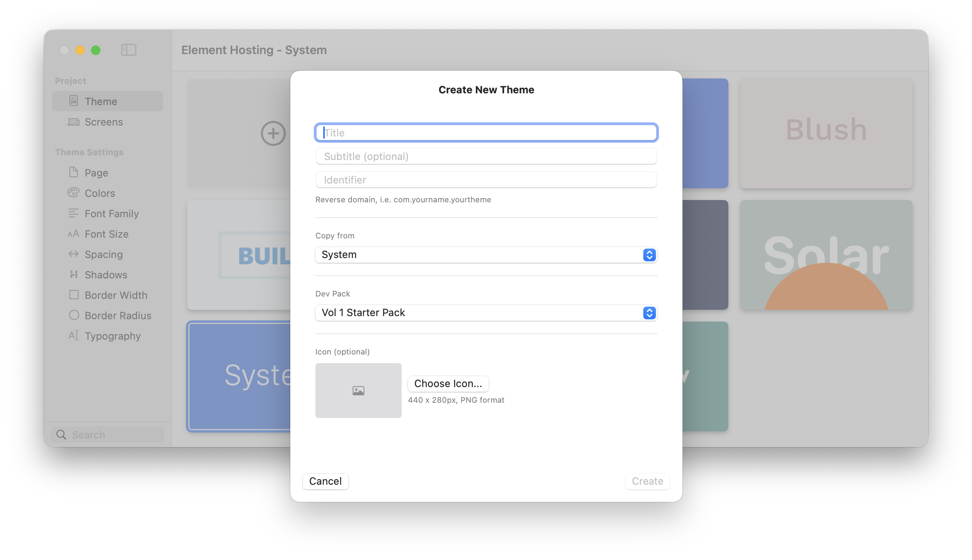Image resolution: width=972 pixels, height=560 pixels.
Task: Click the plus icon to add theme
Action: [273, 133]
